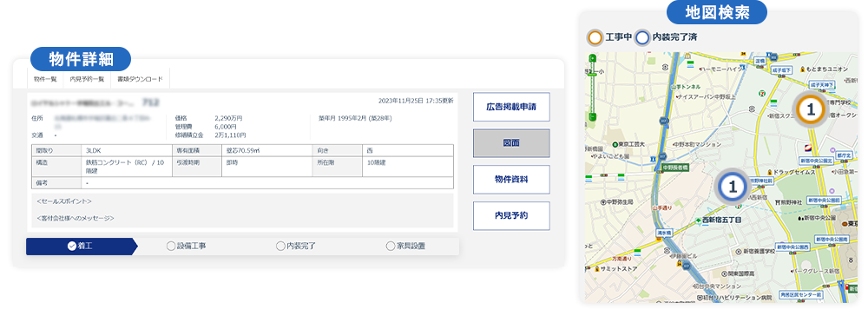Click the 物件詳細 header badge
Image resolution: width=868 pixels, height=316 pixels.
coord(81,59)
